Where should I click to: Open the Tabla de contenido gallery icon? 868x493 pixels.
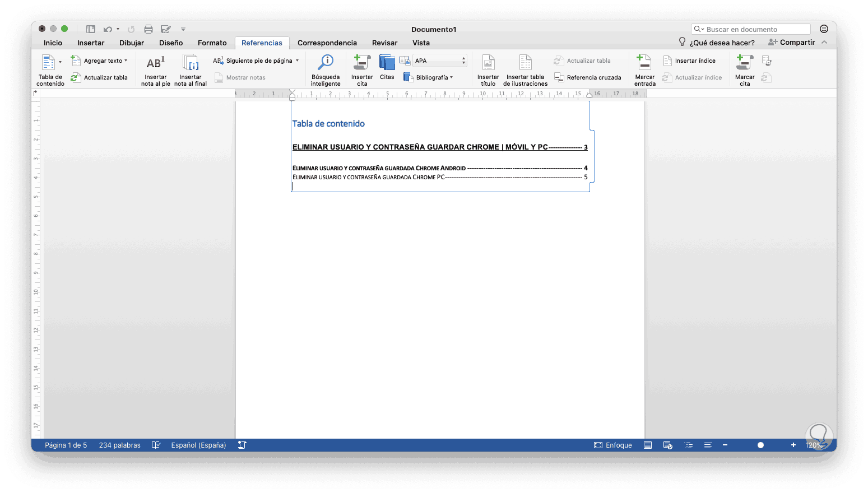pos(48,62)
